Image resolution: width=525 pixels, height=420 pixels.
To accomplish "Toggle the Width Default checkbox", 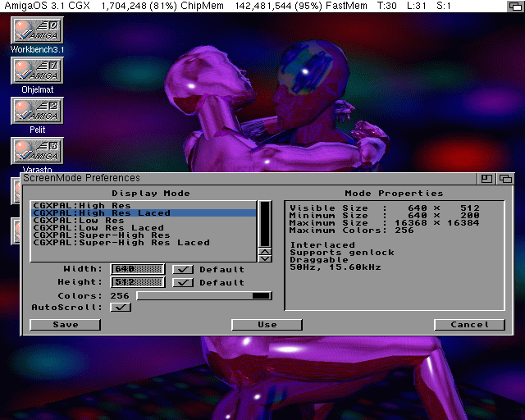I will point(183,269).
